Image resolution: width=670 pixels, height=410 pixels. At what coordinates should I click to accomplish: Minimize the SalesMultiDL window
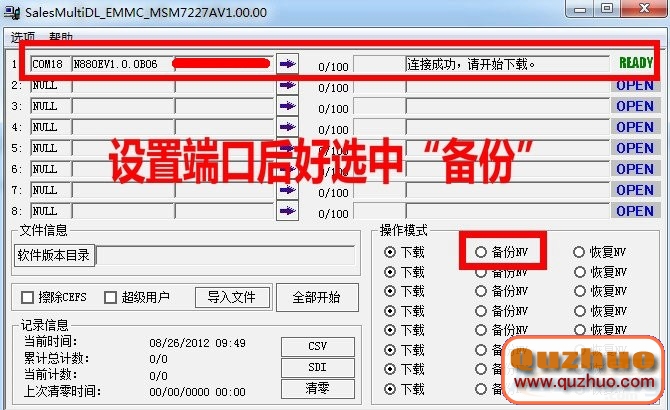580,9
